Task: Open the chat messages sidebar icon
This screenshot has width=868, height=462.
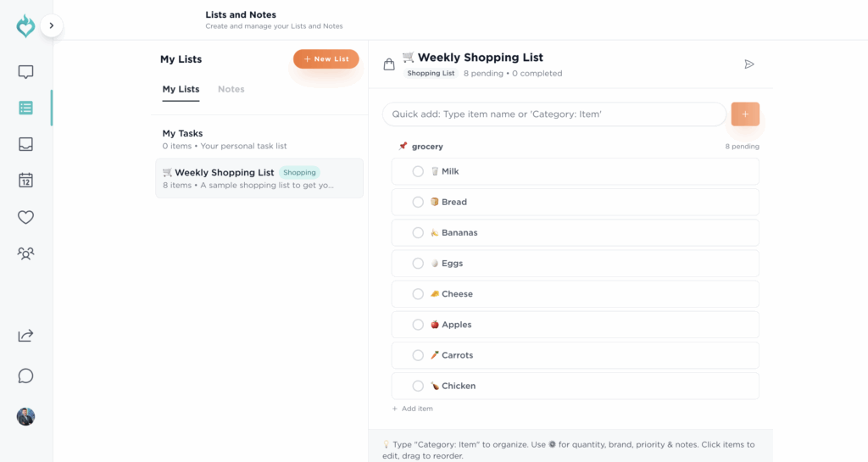Action: (x=25, y=73)
